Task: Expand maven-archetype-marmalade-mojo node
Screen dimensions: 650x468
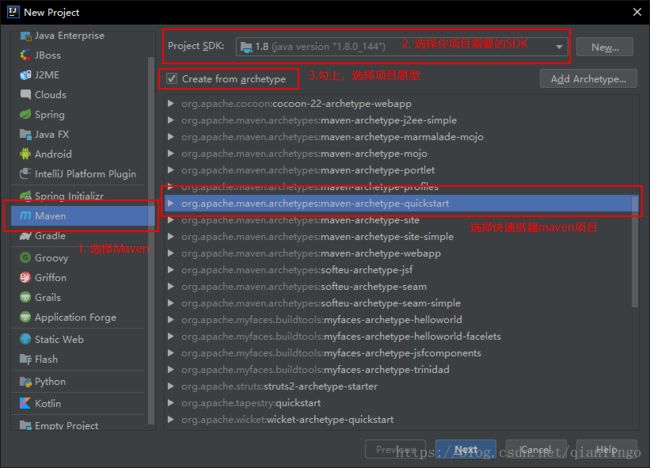Action: pos(170,137)
